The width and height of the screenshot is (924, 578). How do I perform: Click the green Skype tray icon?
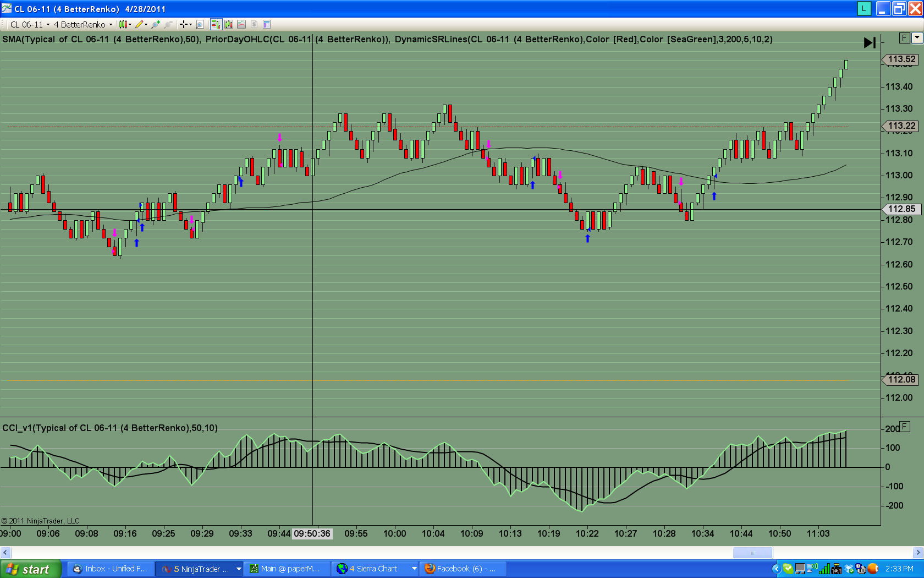(789, 569)
